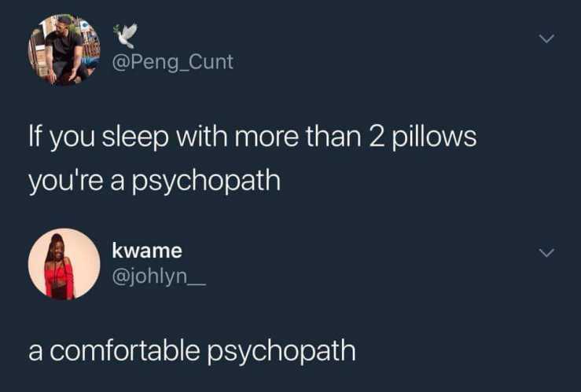Open the reply 'a comfortable psychopath'

(192, 351)
